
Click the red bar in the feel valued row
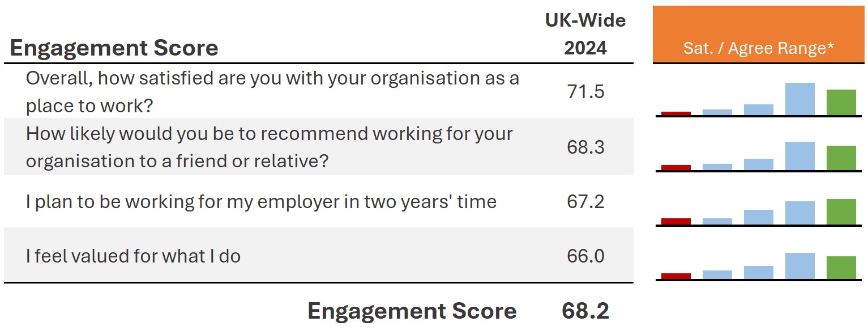point(676,276)
